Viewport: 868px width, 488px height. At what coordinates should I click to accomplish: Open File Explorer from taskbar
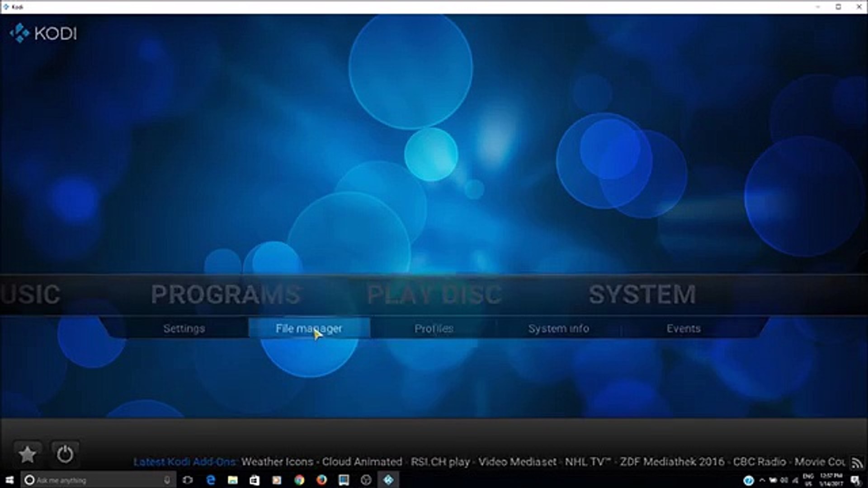[233, 480]
